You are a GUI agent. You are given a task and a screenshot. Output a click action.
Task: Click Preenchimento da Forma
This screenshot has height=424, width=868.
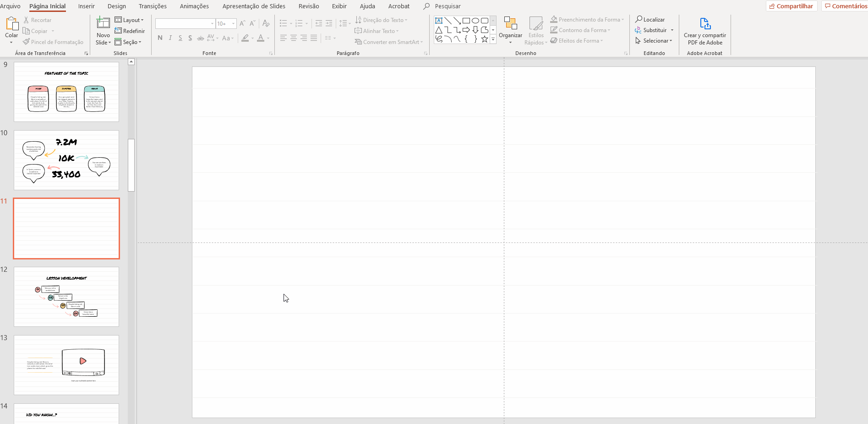(x=587, y=20)
